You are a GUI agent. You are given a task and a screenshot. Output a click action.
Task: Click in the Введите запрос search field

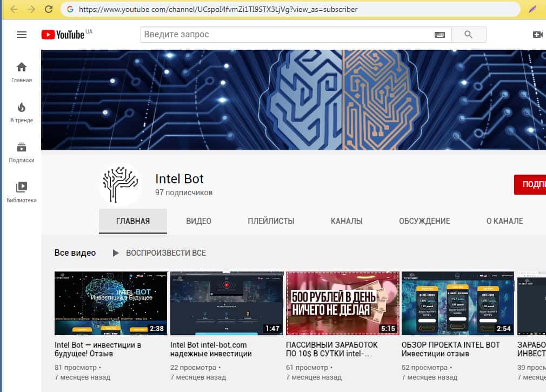[x=287, y=35]
